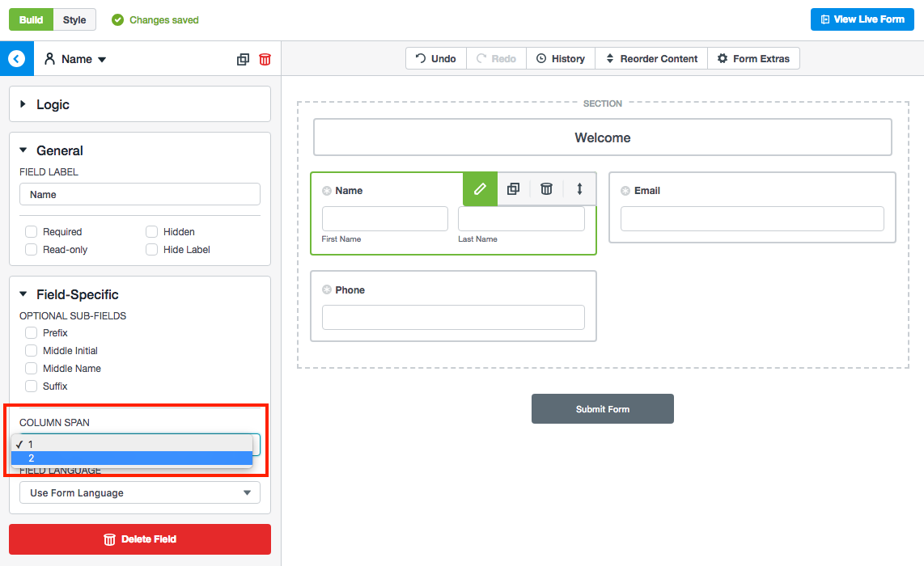Click the move arrows icon on Name field

pos(579,188)
